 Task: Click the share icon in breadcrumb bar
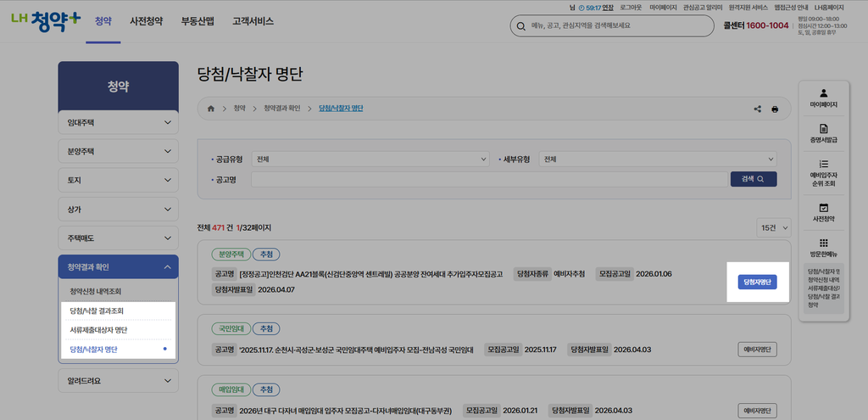tap(757, 109)
